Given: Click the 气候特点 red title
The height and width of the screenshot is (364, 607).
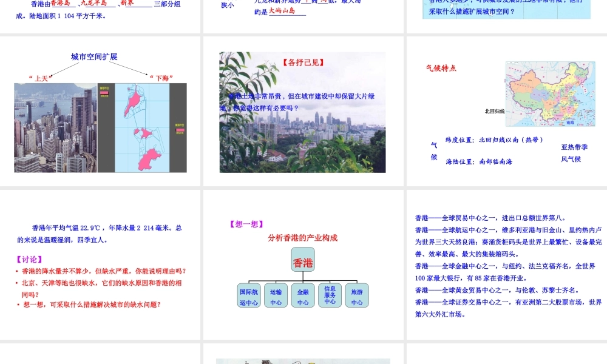Looking at the screenshot, I should 441,68.
